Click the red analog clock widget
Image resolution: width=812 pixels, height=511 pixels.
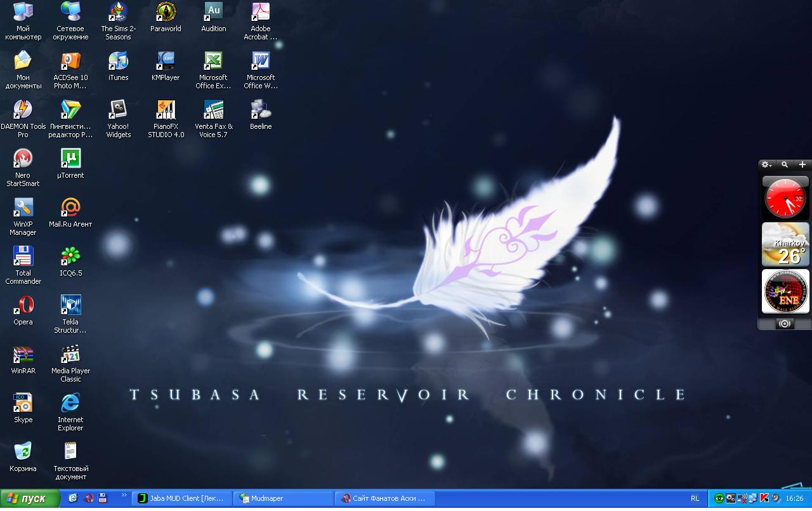pyautogui.click(x=785, y=197)
